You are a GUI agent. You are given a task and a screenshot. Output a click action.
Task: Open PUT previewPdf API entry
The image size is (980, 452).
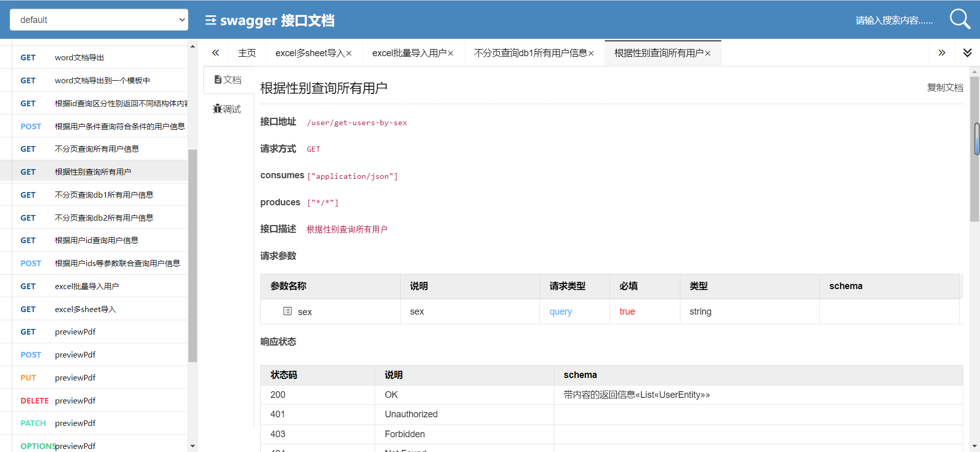94,377
